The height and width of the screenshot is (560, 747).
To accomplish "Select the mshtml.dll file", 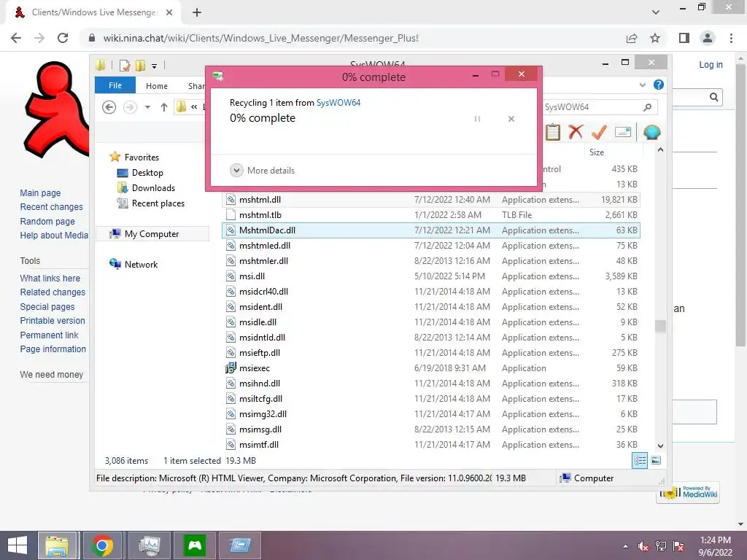I will click(430, 200).
